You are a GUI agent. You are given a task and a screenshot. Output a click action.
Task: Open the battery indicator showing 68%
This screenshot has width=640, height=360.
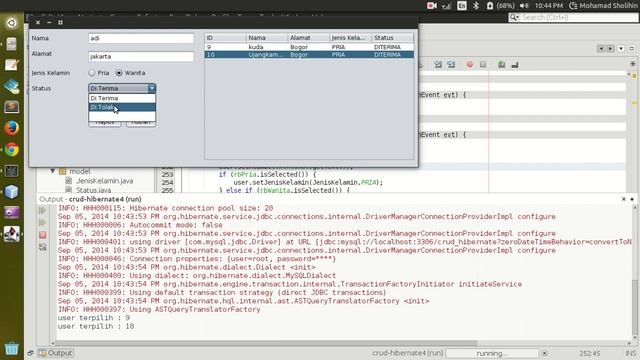[x=500, y=6]
